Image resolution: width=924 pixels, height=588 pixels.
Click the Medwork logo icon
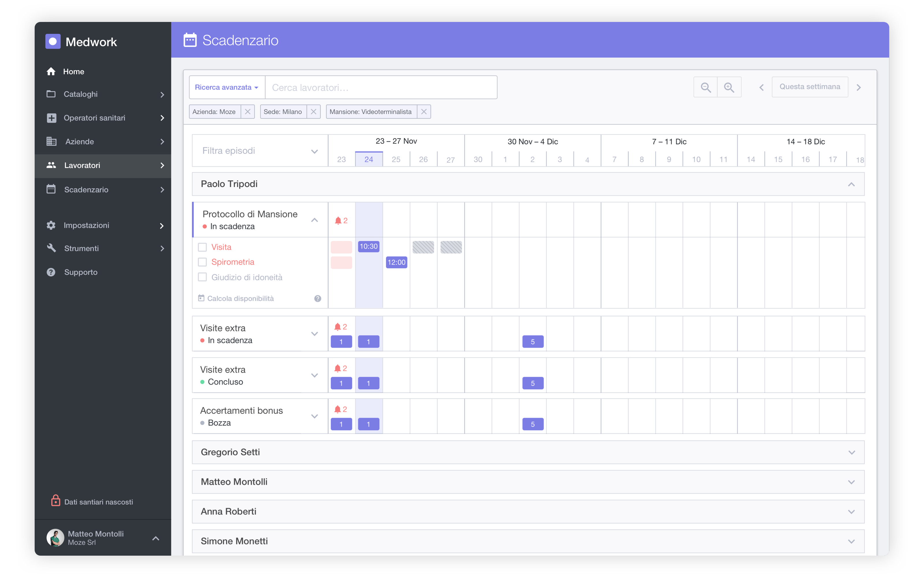coord(53,42)
